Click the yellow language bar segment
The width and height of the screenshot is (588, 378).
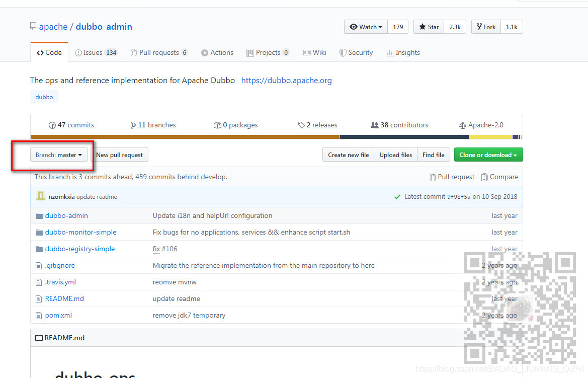coord(490,137)
